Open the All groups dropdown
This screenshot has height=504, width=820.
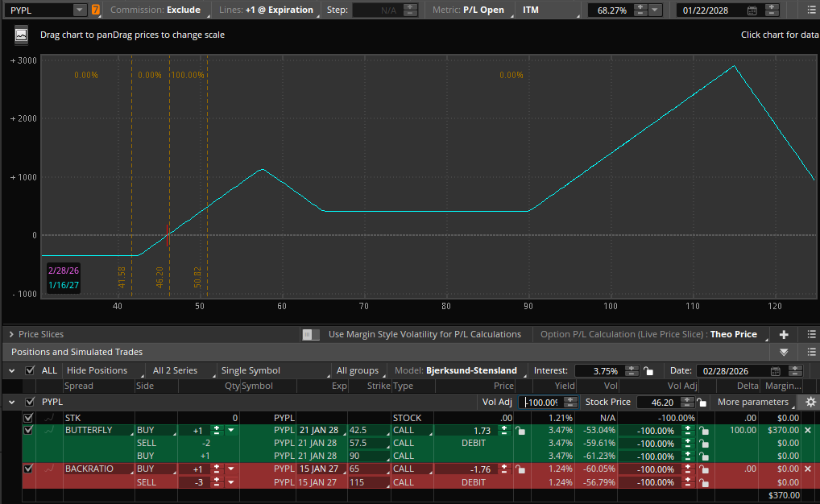[360, 370]
